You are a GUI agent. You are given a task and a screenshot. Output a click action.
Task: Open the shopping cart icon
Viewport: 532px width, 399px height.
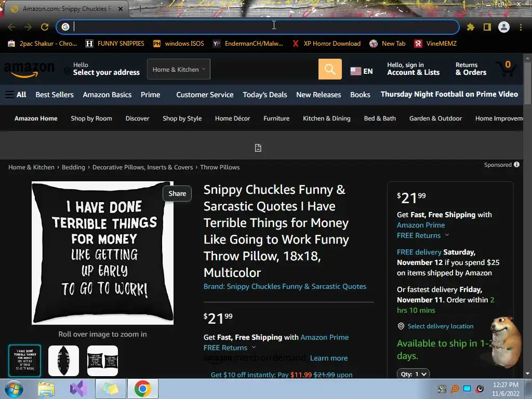point(506,69)
